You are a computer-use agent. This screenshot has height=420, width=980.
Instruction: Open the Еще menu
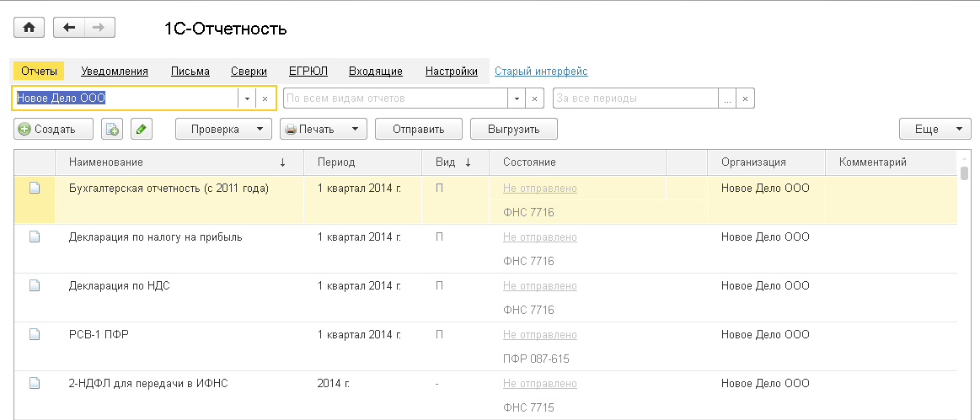935,130
